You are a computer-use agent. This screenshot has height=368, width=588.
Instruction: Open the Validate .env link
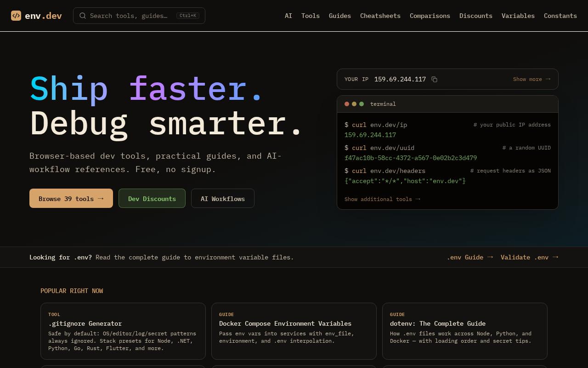(529, 257)
